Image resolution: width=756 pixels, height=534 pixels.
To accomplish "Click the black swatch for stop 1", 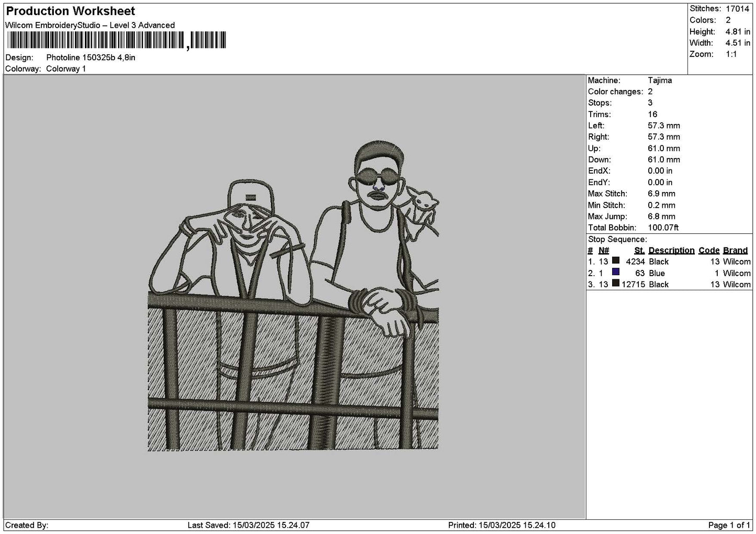I will (x=616, y=260).
